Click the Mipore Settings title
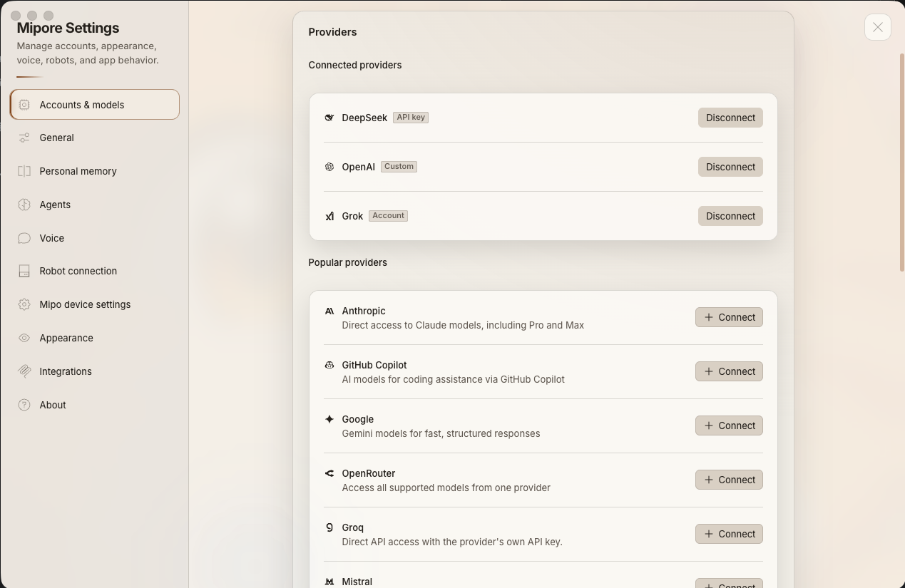 (x=68, y=28)
